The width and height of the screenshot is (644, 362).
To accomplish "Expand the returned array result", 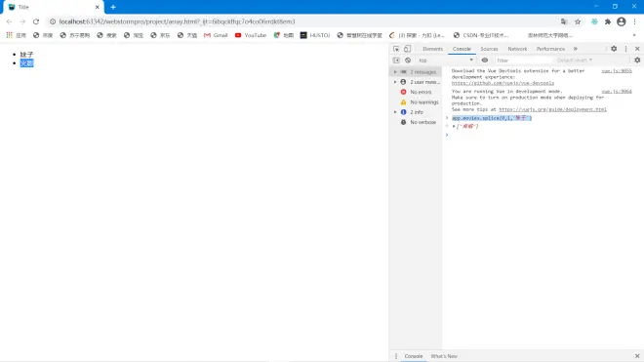I will pyautogui.click(x=454, y=127).
